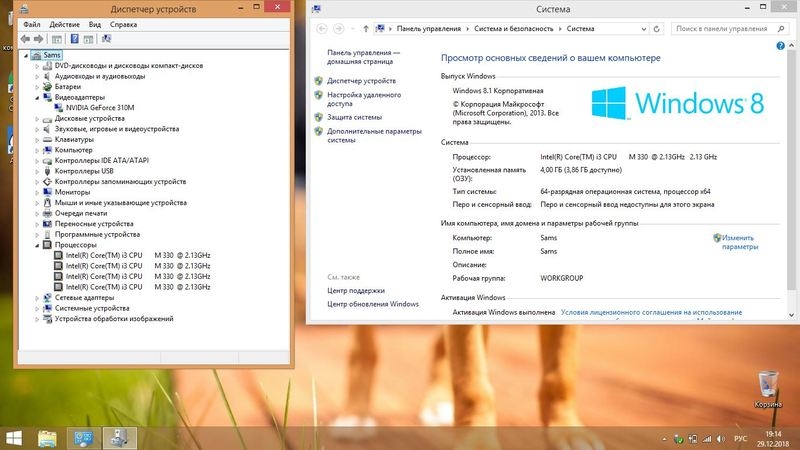Open Центр обновления Windows link
This screenshot has width=800, height=450.
click(372, 304)
